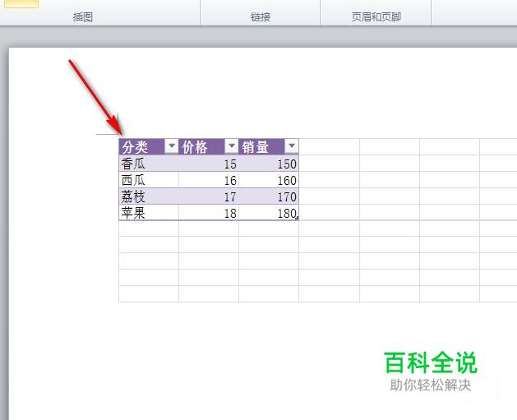
Task: Select the price cell with value 17
Action: click(209, 196)
